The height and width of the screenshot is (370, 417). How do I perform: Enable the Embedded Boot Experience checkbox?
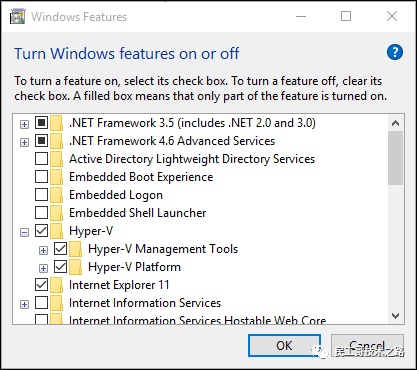[41, 177]
